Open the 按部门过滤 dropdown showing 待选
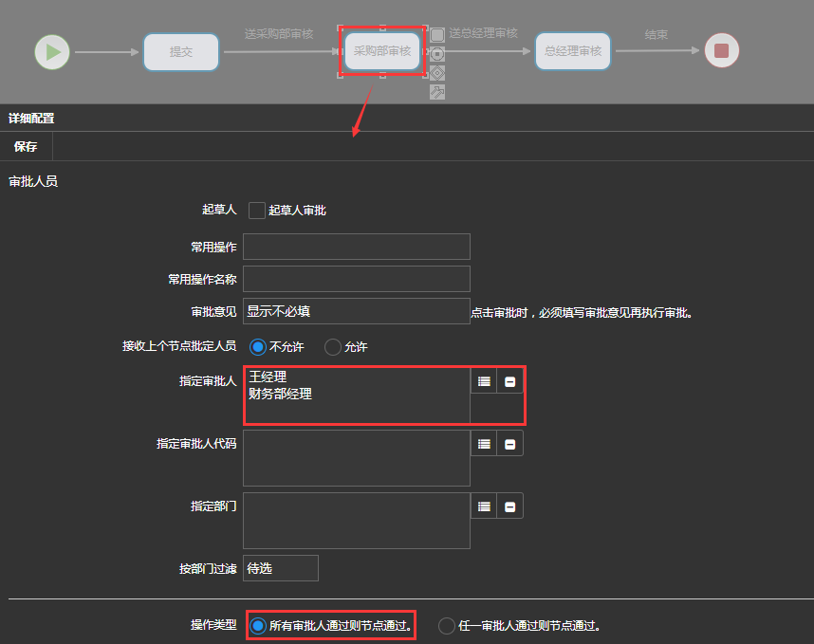814x644 pixels. coord(281,568)
